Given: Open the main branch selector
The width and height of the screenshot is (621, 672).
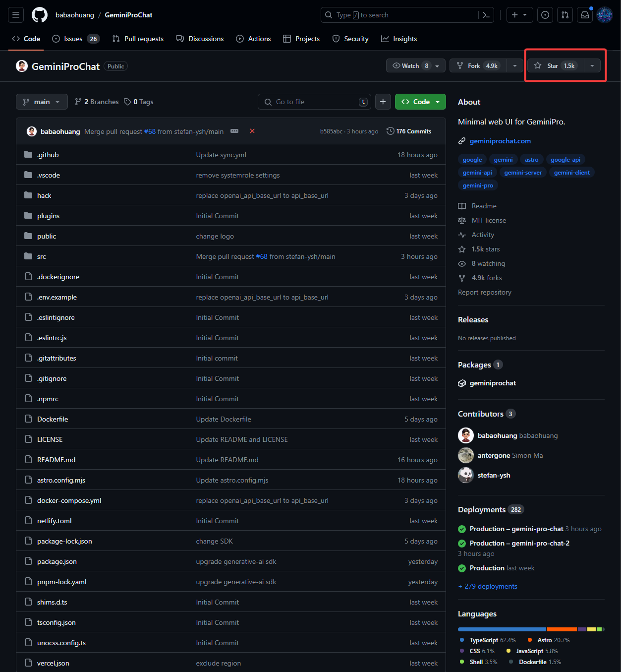Looking at the screenshot, I should pyautogui.click(x=42, y=102).
